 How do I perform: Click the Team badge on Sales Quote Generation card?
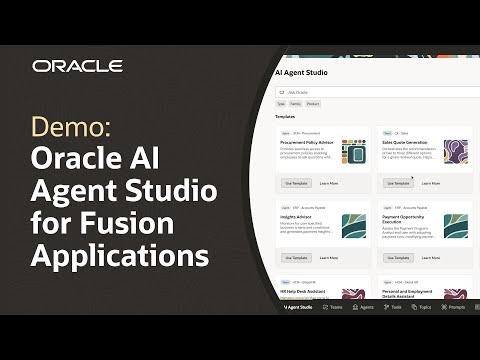click(387, 133)
